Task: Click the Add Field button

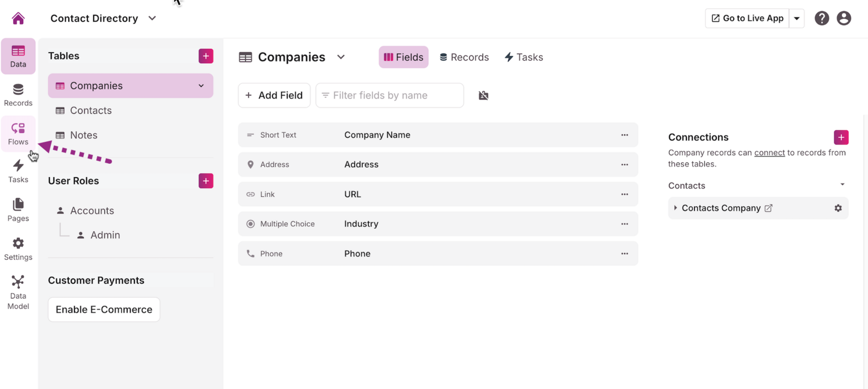Action: 274,96
